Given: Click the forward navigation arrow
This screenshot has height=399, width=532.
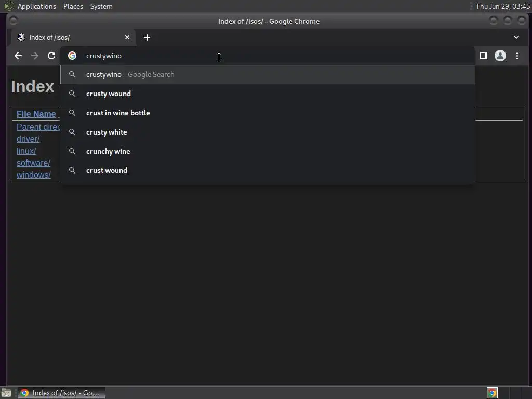Looking at the screenshot, I should 35,56.
